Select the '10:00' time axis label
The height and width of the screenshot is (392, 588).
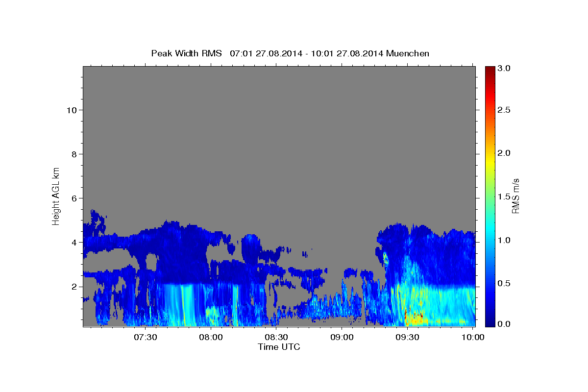pyautogui.click(x=473, y=337)
